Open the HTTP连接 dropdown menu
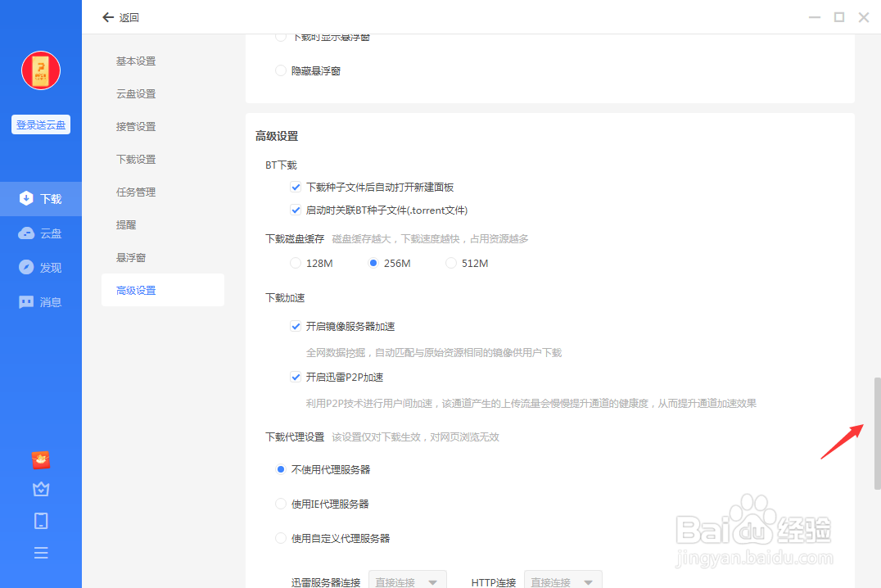The height and width of the screenshot is (588, 881). click(x=562, y=580)
